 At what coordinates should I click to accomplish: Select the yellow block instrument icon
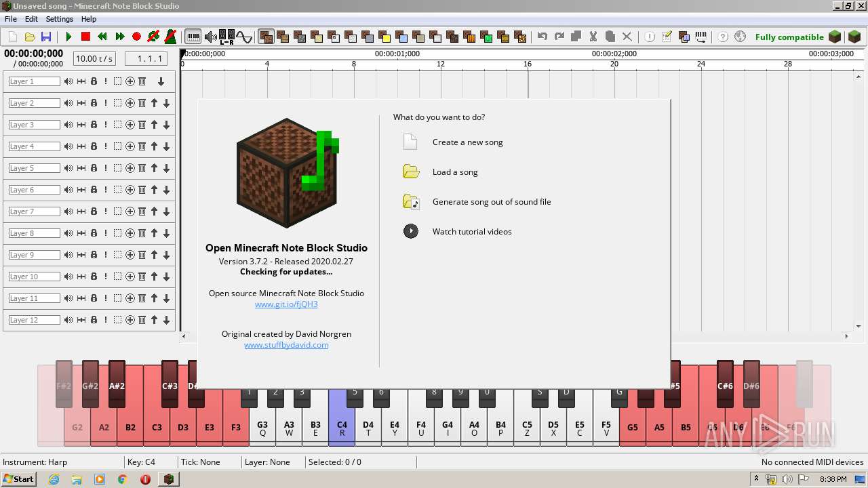pyautogui.click(x=384, y=37)
